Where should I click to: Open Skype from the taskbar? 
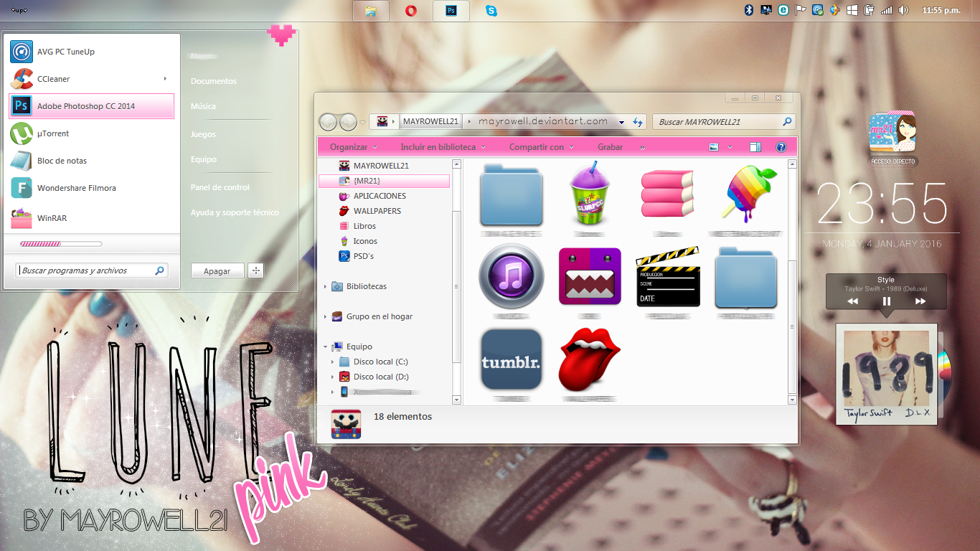coord(491,11)
